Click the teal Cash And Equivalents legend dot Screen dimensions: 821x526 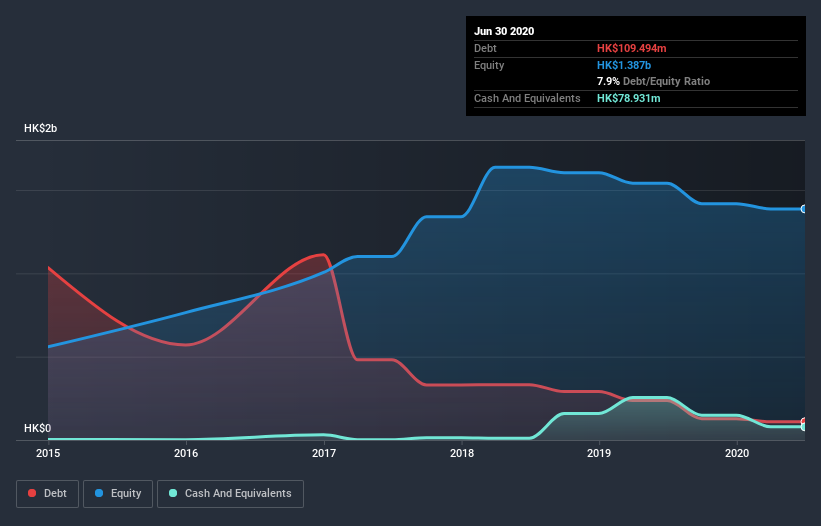coord(173,493)
